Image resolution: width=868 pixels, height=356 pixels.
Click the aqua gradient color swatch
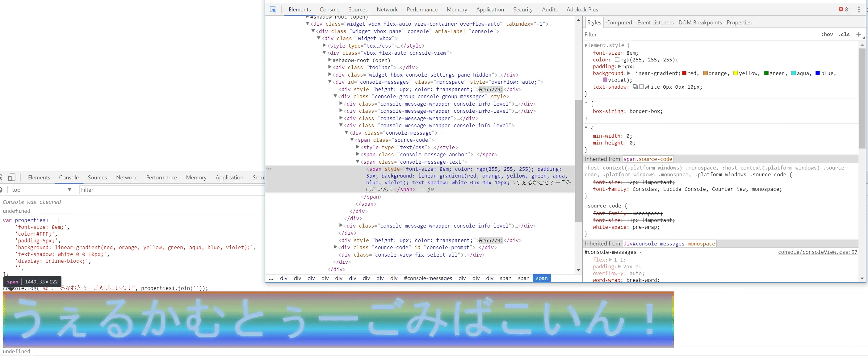pyautogui.click(x=794, y=73)
